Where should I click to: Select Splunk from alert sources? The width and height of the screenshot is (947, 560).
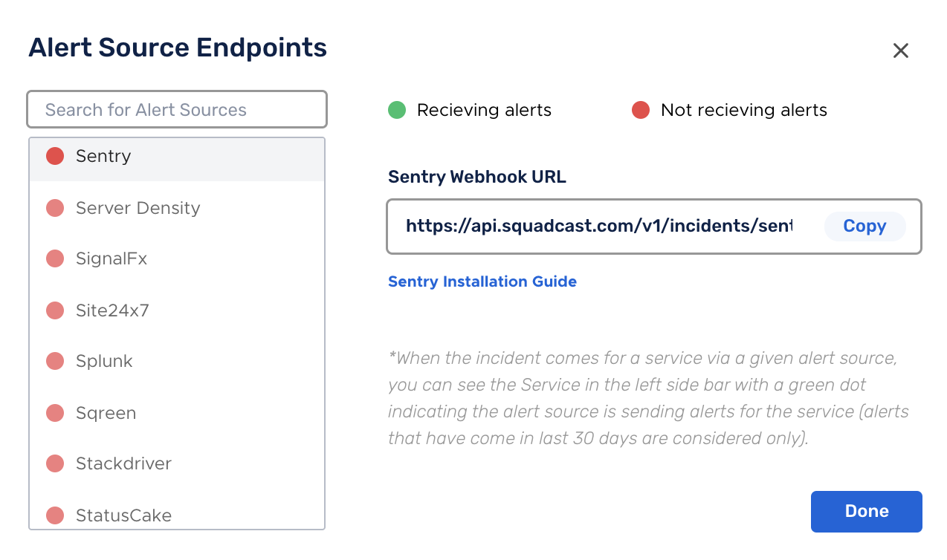click(177, 361)
